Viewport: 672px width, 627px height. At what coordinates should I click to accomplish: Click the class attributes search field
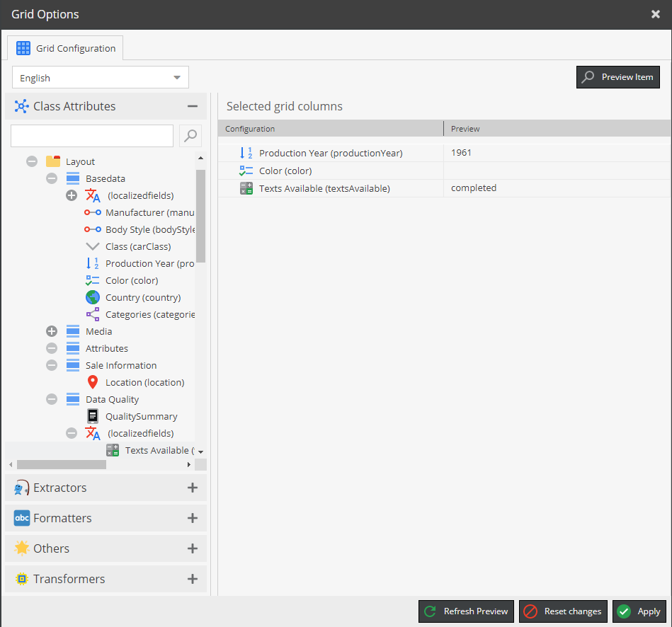point(92,136)
